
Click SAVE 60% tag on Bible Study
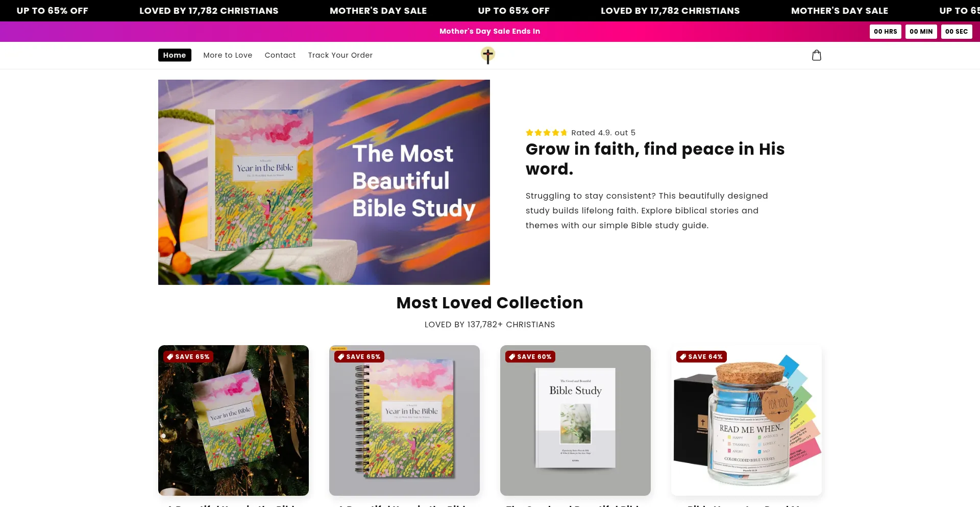(530, 357)
